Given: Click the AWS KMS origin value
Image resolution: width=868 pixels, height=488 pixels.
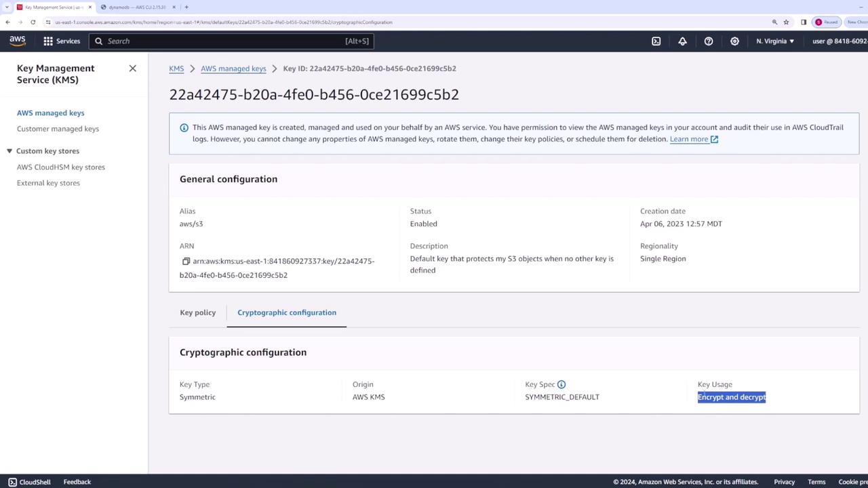Looking at the screenshot, I should [x=368, y=397].
